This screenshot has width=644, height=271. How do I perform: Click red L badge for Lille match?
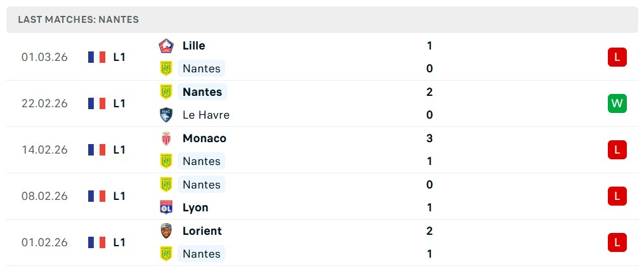tap(617, 57)
